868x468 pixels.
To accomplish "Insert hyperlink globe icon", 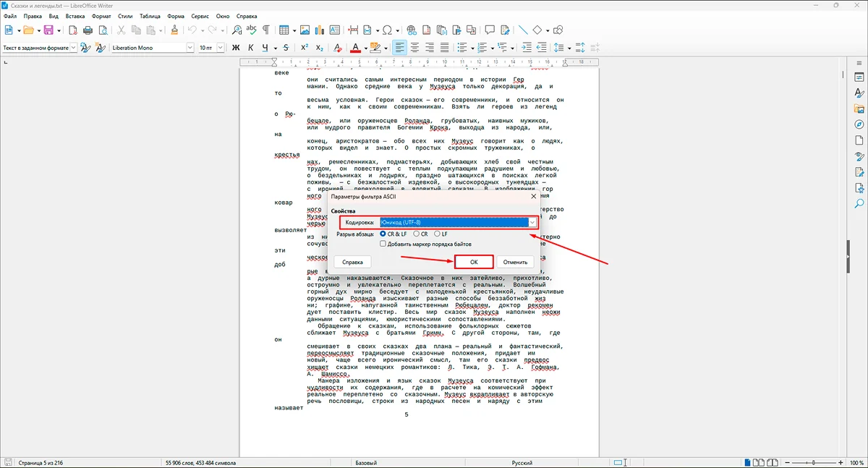I will coord(412,30).
